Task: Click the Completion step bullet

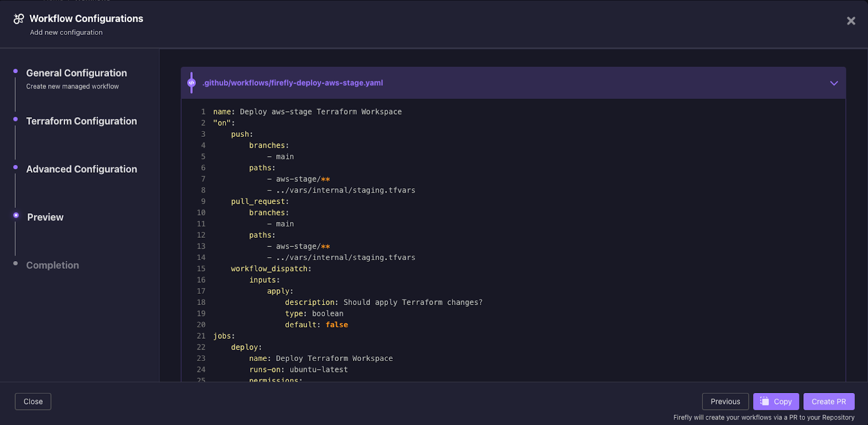Action: coord(15,263)
